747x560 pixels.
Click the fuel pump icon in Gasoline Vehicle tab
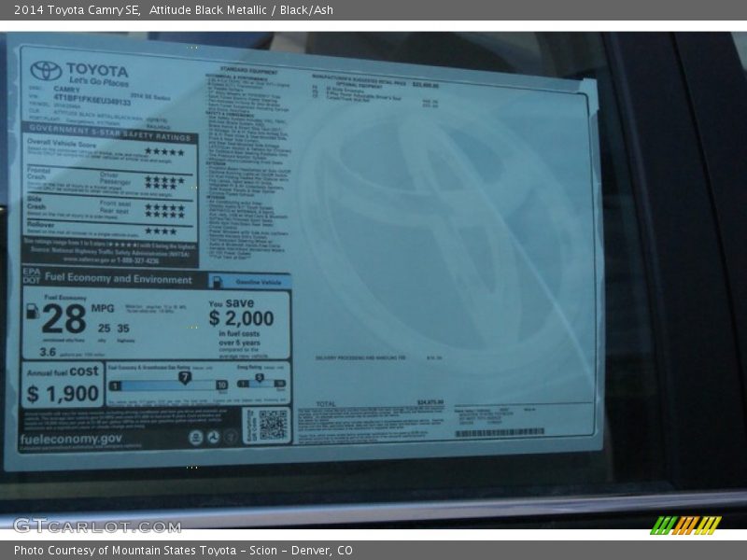pyautogui.click(x=217, y=282)
